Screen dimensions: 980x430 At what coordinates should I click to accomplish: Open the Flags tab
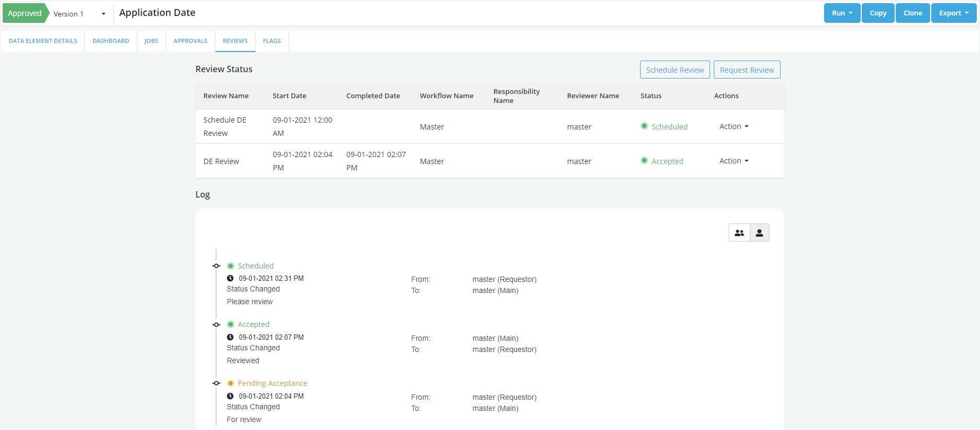click(x=272, y=41)
